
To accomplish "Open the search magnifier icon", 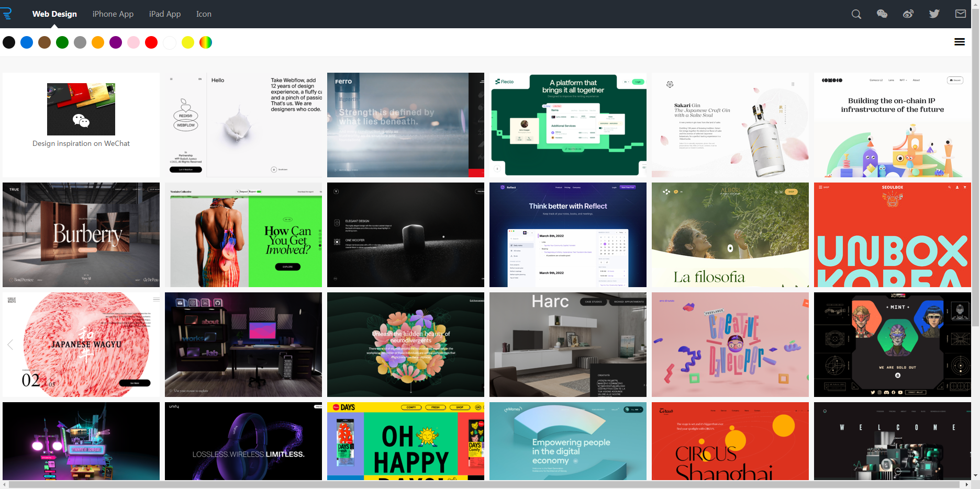I will tap(856, 14).
